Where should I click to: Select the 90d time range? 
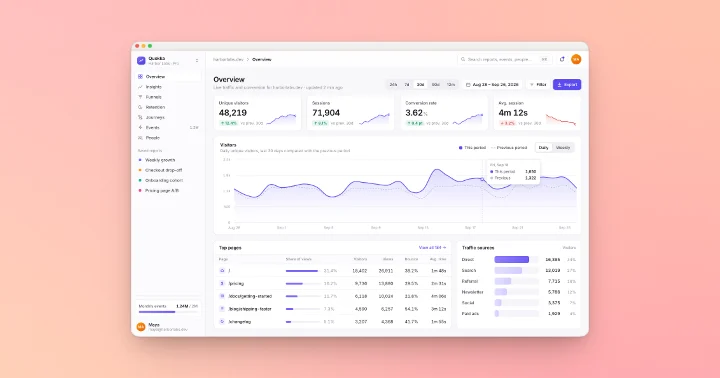(x=436, y=85)
